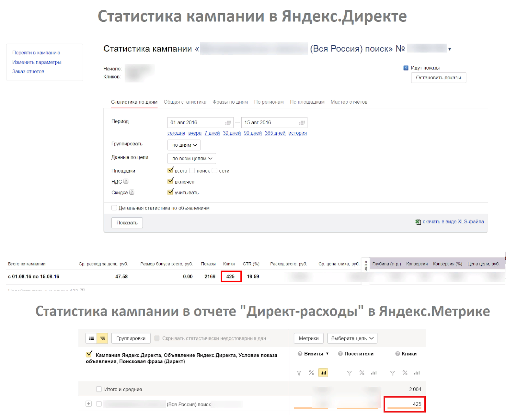Open end date calendar icon

click(x=302, y=123)
